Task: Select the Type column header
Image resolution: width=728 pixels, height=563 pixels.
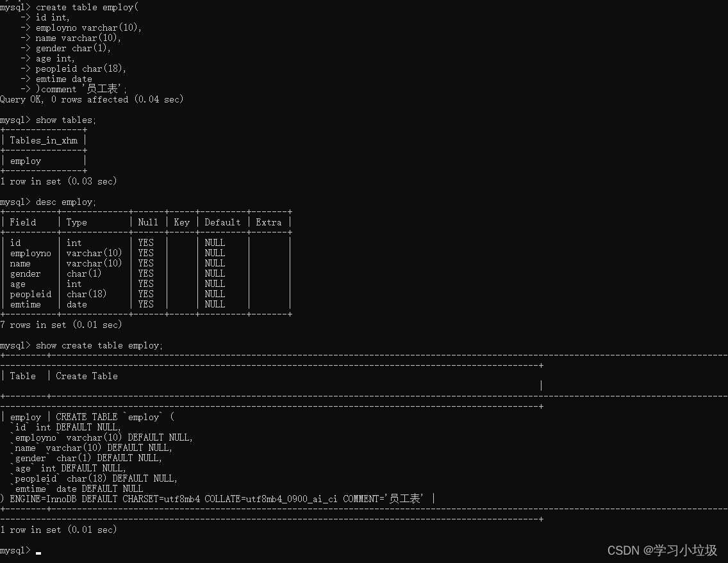Action: (x=76, y=222)
